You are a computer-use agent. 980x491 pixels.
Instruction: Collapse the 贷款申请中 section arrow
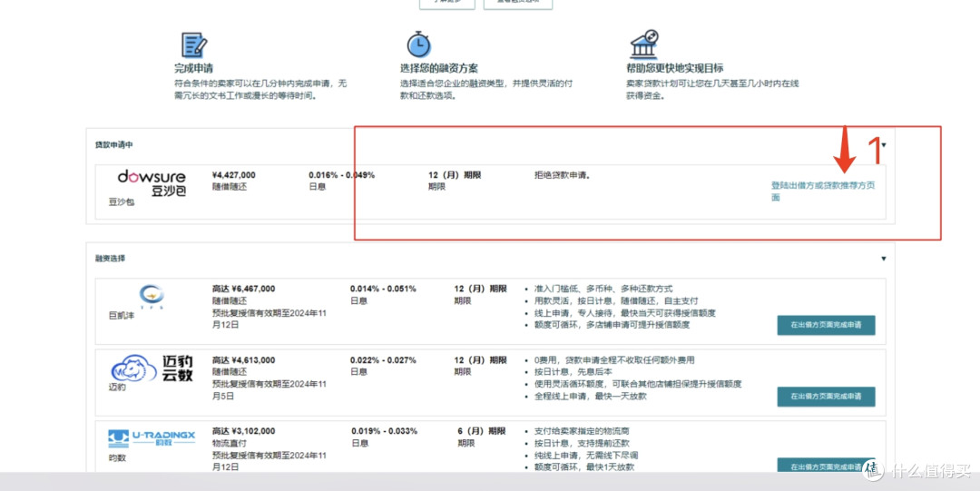click(x=883, y=145)
